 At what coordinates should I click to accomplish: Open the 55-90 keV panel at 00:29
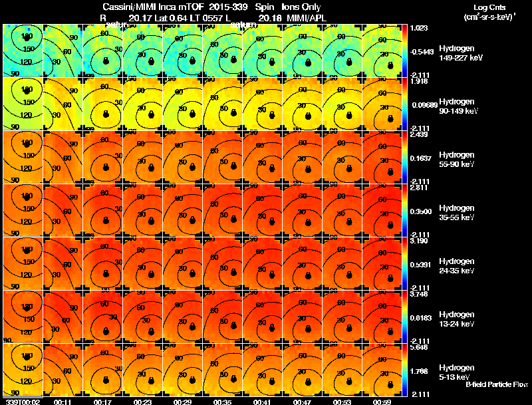182,157
